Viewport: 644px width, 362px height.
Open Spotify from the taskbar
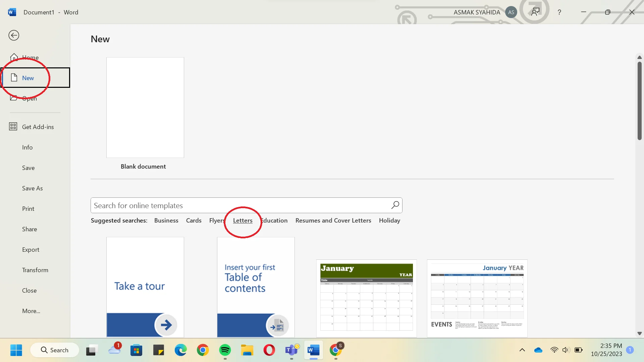pos(225,350)
